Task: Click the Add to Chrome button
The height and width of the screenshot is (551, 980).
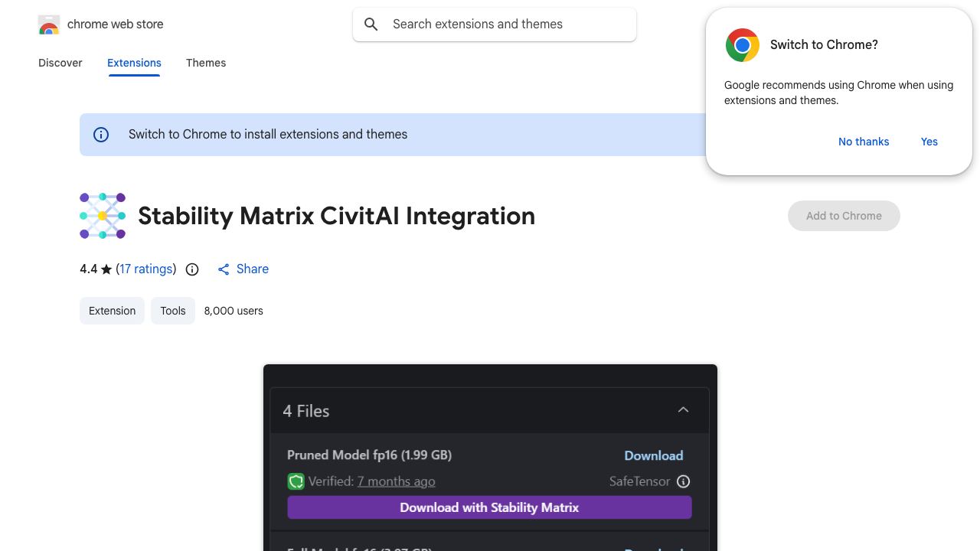Action: [844, 216]
